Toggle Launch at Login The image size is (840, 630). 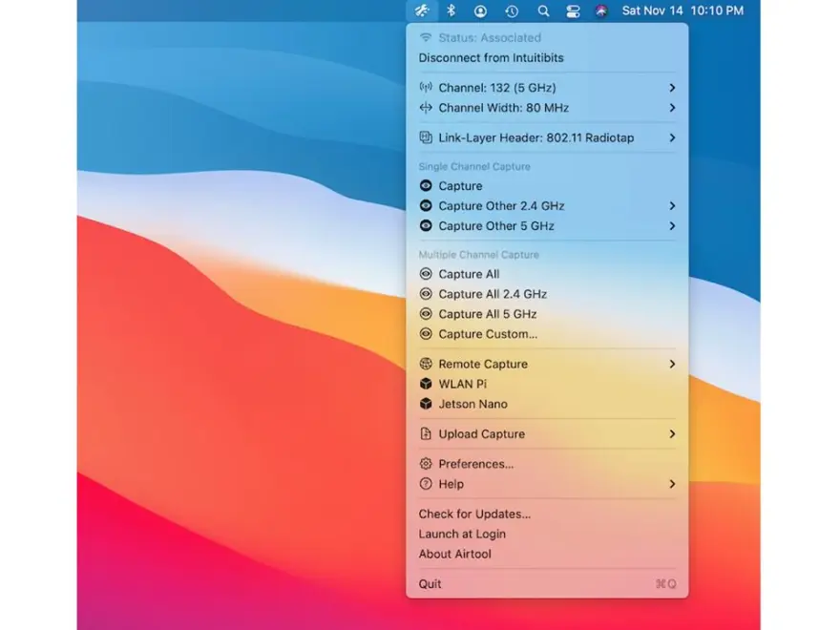pos(547,535)
